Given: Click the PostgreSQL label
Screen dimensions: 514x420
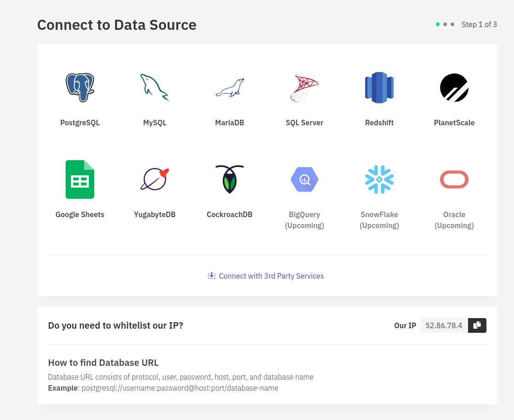Looking at the screenshot, I should [x=79, y=123].
